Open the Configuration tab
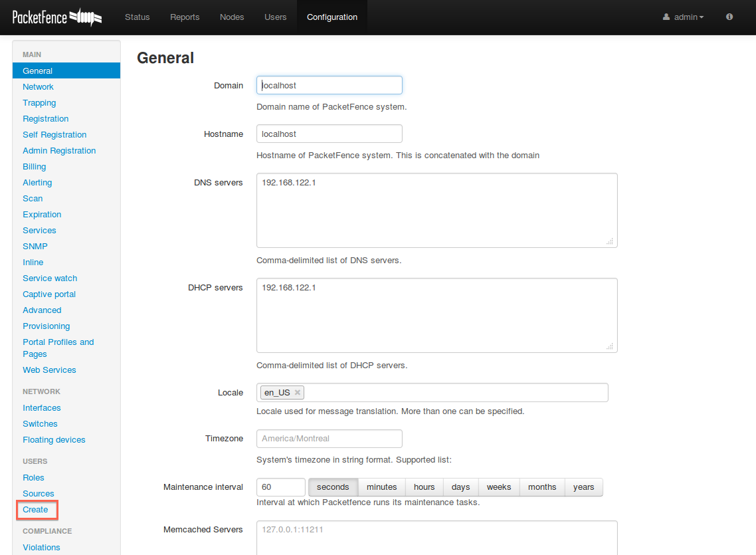756x555 pixels. tap(332, 17)
